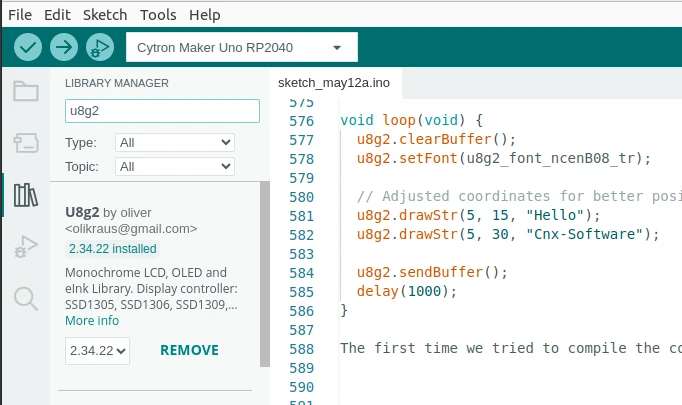Open the Edit menu

tap(57, 15)
